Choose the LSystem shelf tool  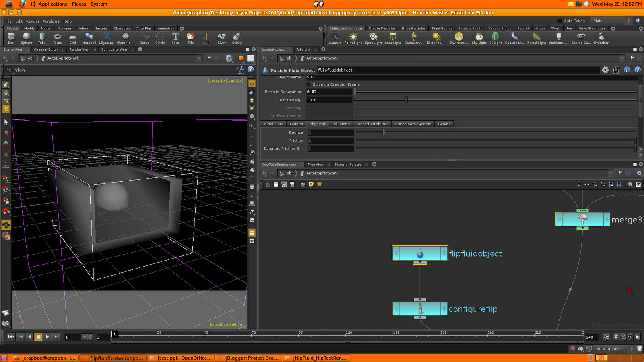click(106, 38)
